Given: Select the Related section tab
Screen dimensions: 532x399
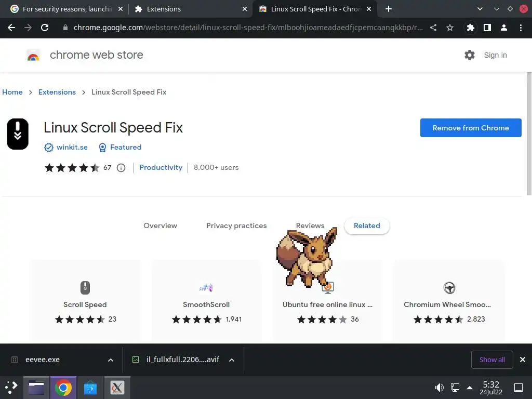Looking at the screenshot, I should [367, 225].
